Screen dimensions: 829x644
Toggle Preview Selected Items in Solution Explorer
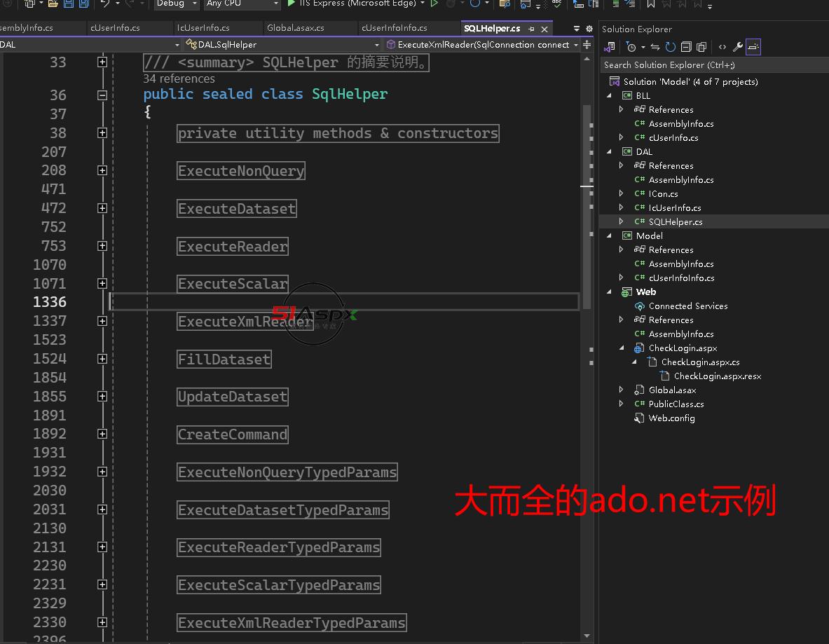point(753,47)
